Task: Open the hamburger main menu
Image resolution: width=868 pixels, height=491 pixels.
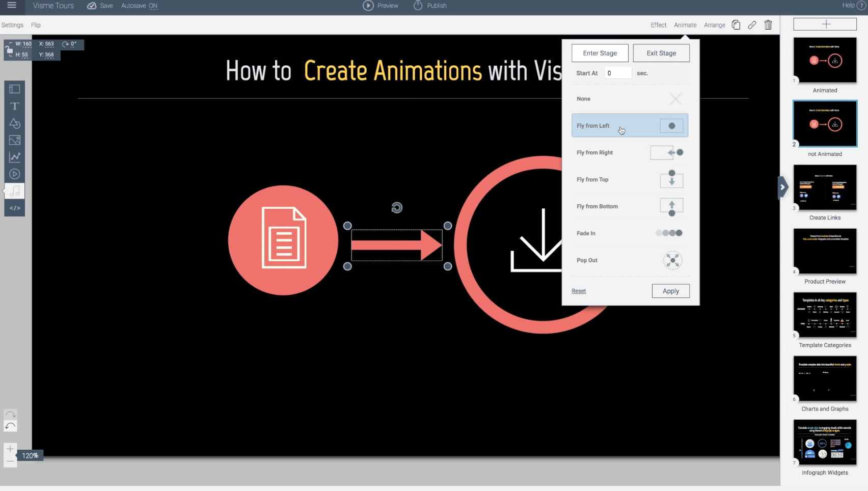Action: 12,6
